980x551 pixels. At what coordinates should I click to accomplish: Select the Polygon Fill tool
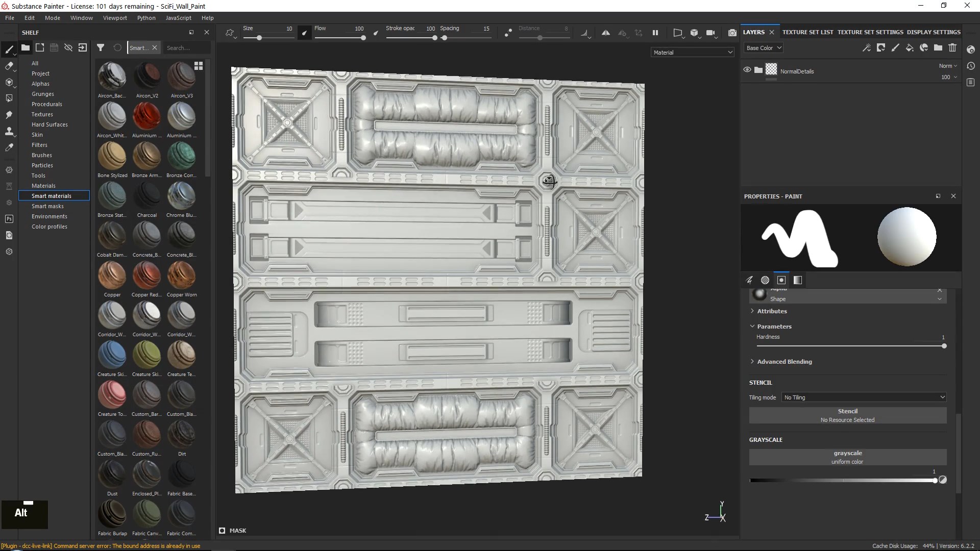click(9, 98)
